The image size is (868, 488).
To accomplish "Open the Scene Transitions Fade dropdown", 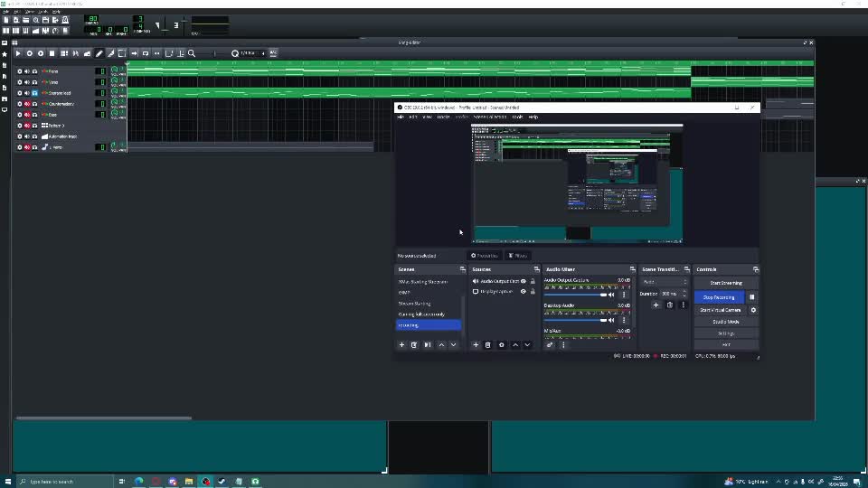I will 665,282.
